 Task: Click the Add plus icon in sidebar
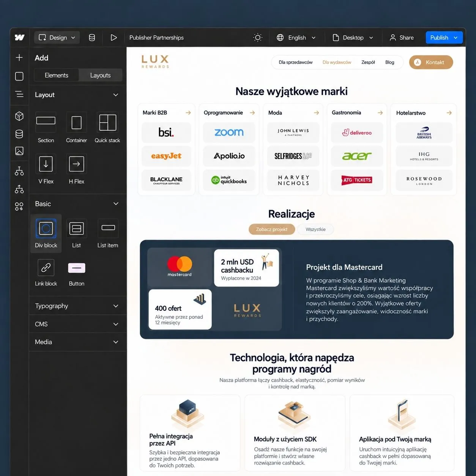[x=19, y=58]
